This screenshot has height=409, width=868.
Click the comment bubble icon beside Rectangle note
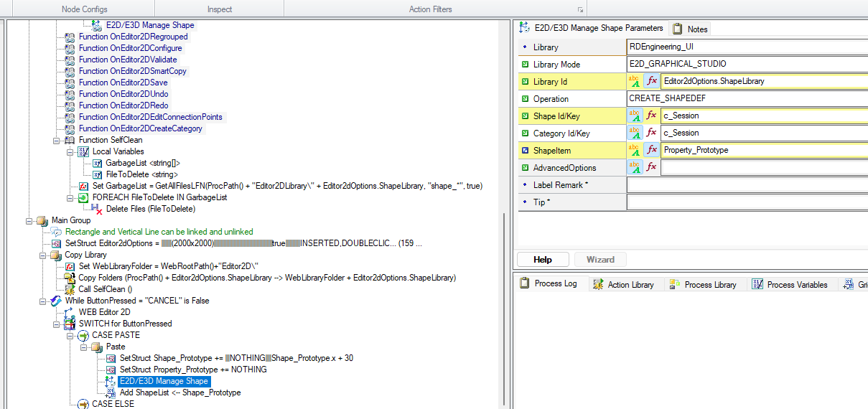tap(56, 232)
